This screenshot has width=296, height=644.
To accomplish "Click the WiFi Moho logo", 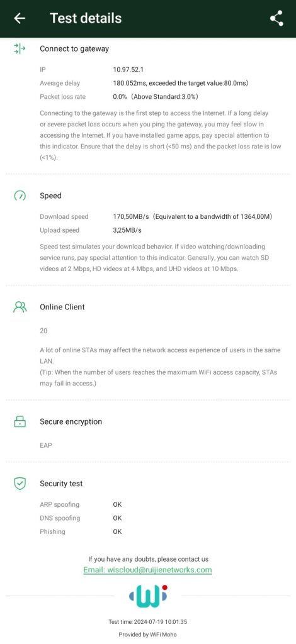I will (x=148, y=596).
